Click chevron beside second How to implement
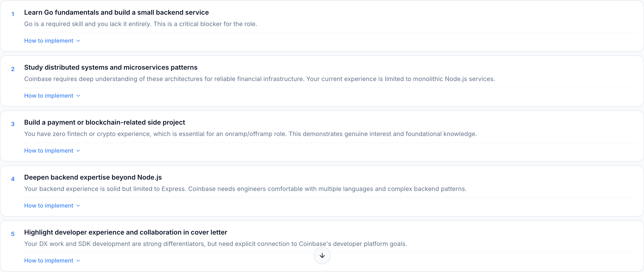 pyautogui.click(x=78, y=96)
